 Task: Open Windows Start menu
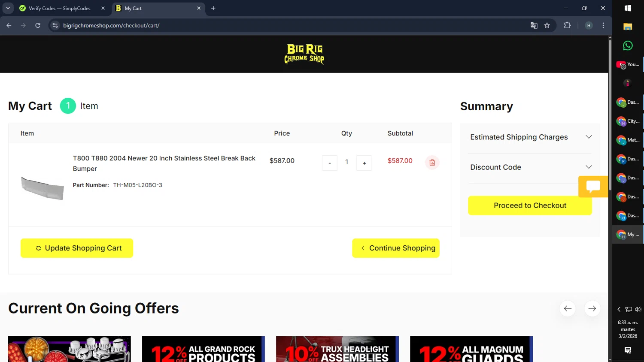[628, 8]
